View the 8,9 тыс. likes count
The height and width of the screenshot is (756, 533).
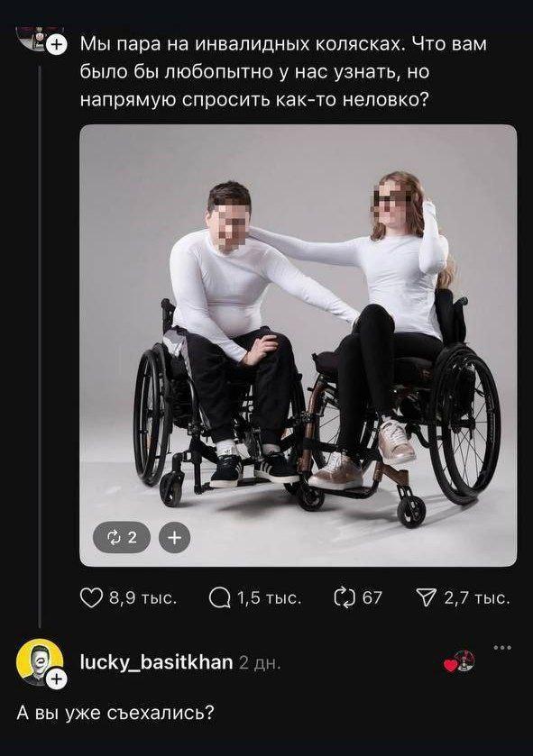tap(143, 598)
